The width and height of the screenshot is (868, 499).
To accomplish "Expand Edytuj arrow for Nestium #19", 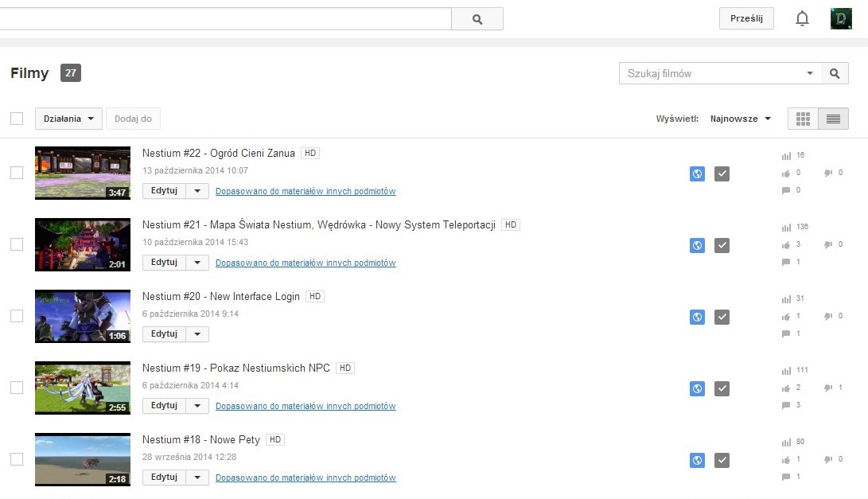I will pos(197,406).
